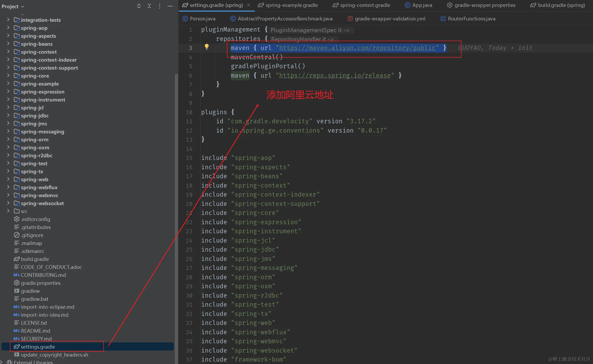The width and height of the screenshot is (593, 364).
Task: Expand the spring-webmvc module folder
Action: (8, 195)
